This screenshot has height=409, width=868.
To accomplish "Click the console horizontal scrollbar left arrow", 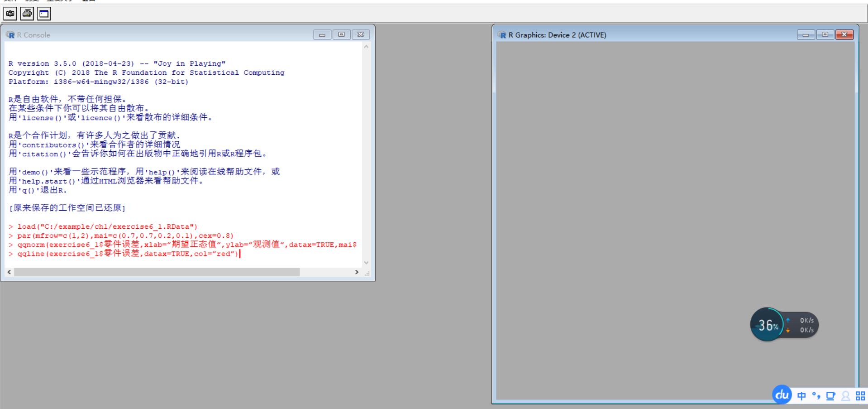I will click(x=9, y=272).
